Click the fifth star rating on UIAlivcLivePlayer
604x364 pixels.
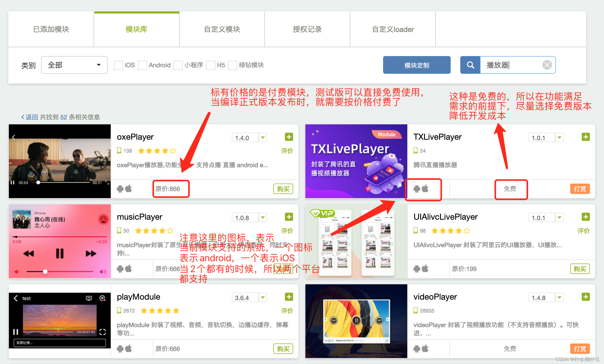(x=467, y=231)
